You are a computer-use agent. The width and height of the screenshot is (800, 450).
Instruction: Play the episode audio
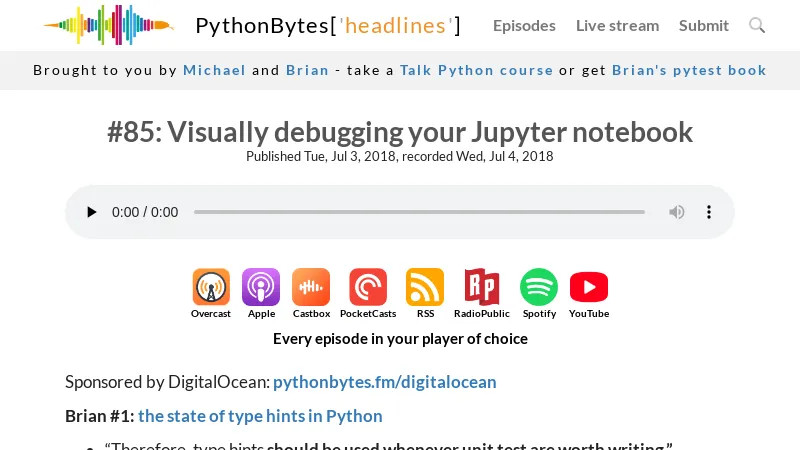click(x=92, y=212)
